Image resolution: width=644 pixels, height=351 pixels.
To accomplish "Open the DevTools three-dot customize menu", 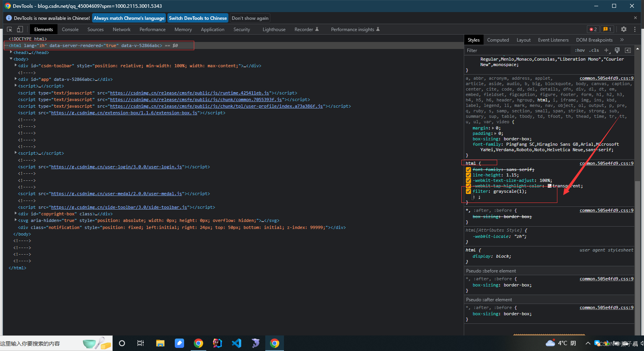I will coord(635,29).
